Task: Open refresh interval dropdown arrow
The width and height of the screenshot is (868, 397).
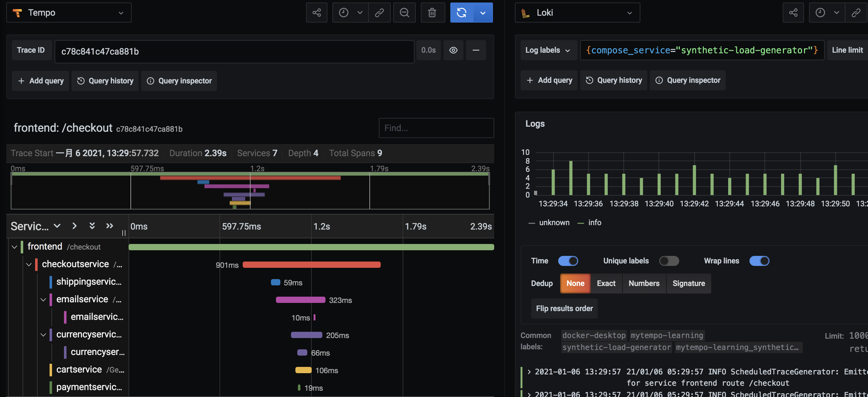Action: pyautogui.click(x=483, y=13)
